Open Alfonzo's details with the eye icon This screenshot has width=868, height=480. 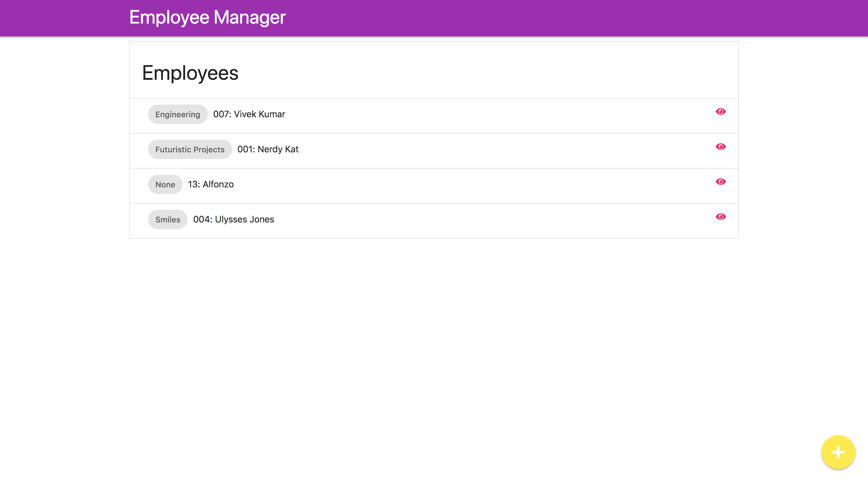tap(721, 182)
